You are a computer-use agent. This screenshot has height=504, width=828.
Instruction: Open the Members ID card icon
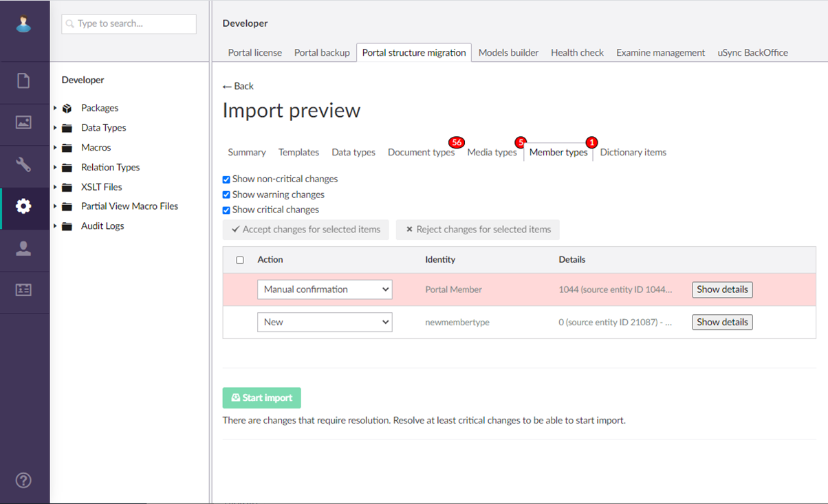tap(24, 290)
